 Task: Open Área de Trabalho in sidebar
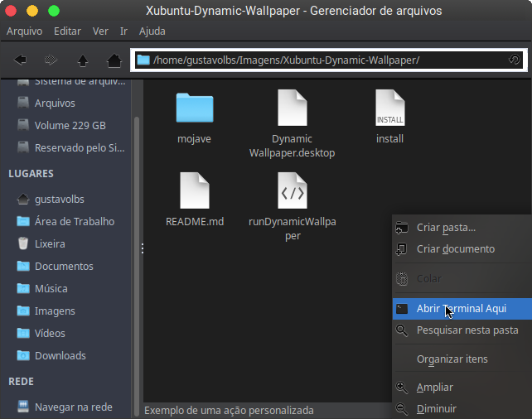click(66, 222)
